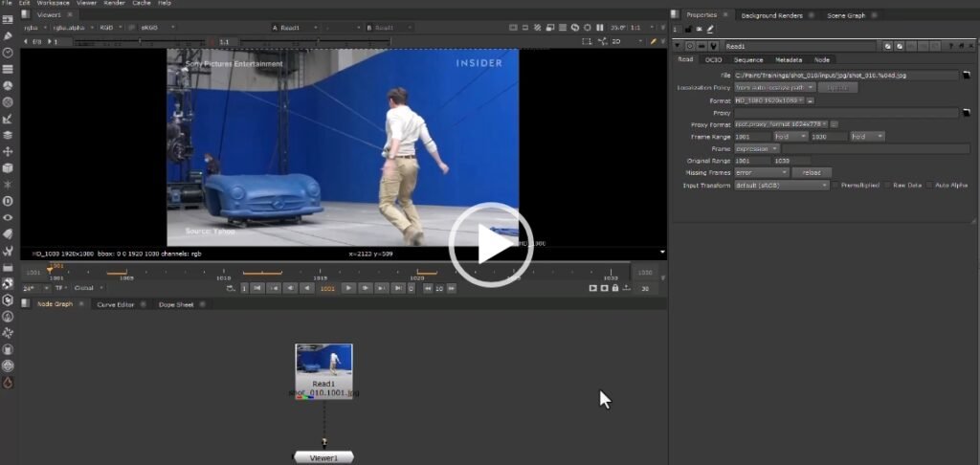Open the Cache menu
980x465 pixels.
point(142,3)
